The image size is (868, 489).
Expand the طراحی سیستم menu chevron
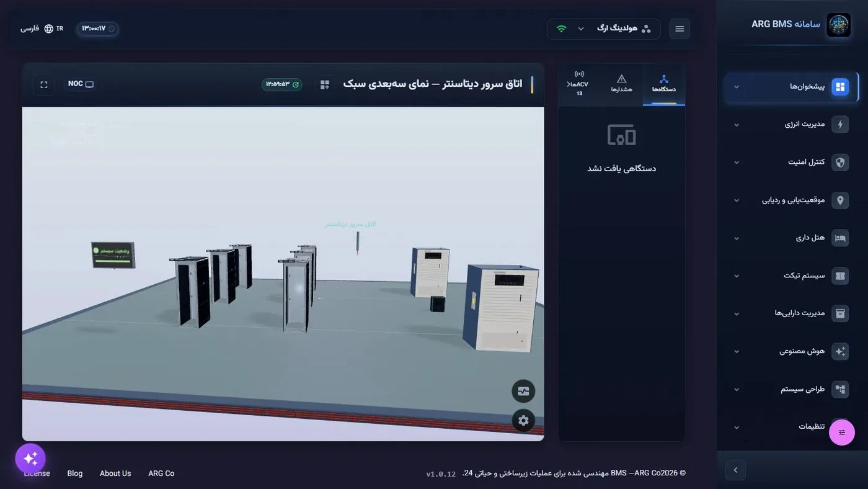coord(737,389)
